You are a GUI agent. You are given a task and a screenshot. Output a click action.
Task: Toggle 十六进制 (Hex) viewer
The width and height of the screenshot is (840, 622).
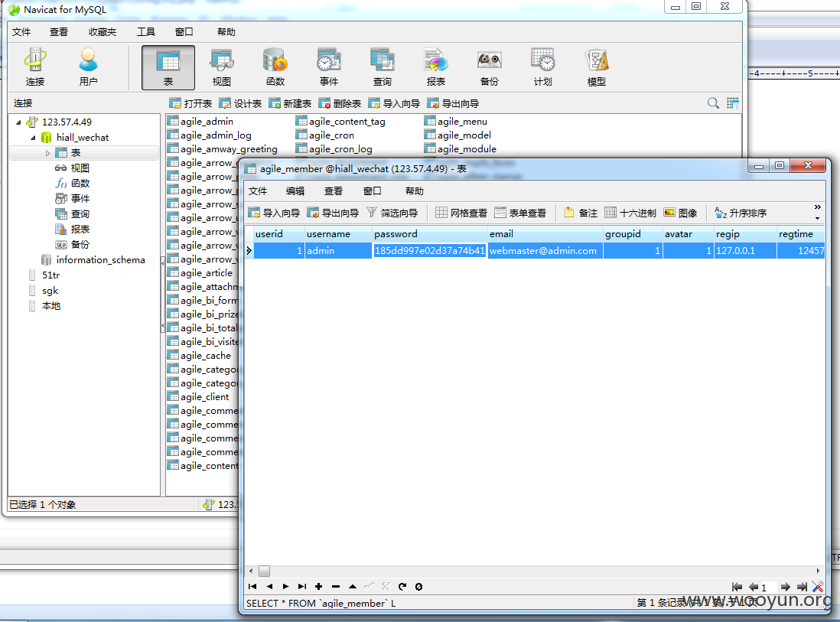click(630, 213)
